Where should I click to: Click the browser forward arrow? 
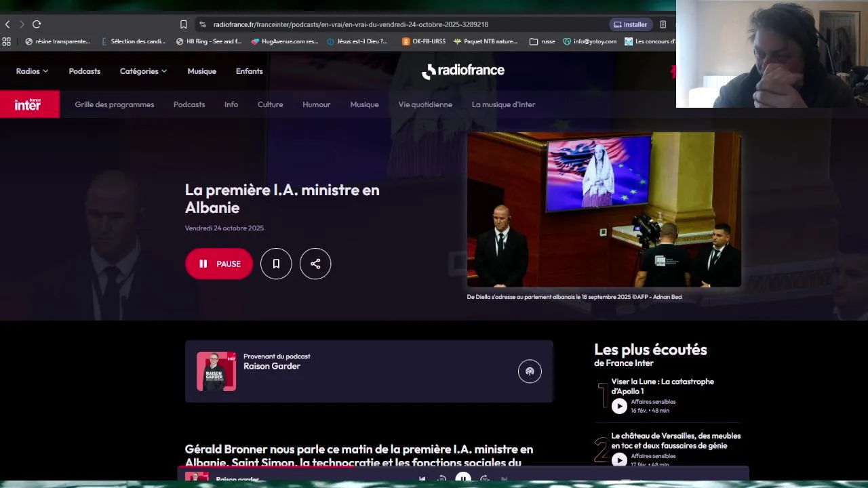[x=22, y=24]
